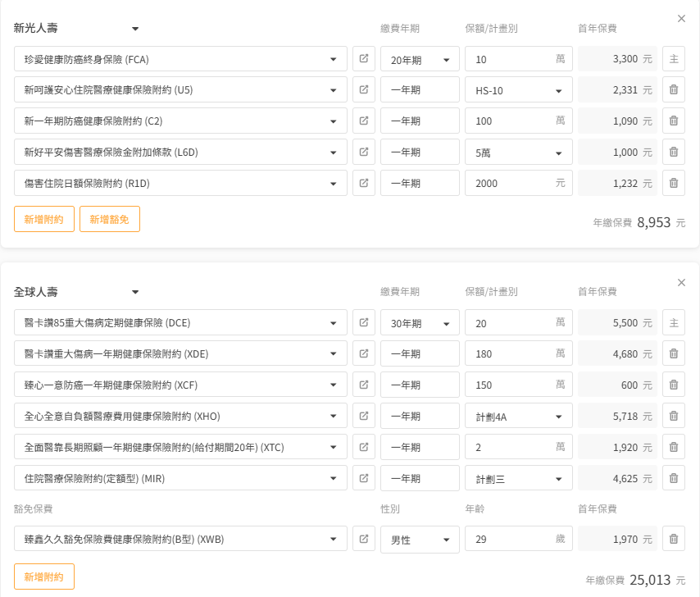Screen dimensions: 700x597
Task: Change the 30年期 payment term dropdown
Action: click(x=420, y=322)
